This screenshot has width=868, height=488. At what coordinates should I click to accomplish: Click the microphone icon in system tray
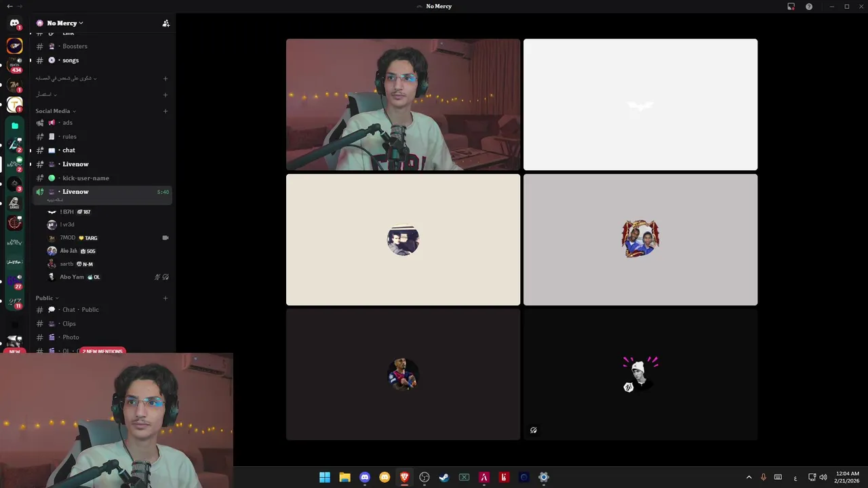[764, 477]
